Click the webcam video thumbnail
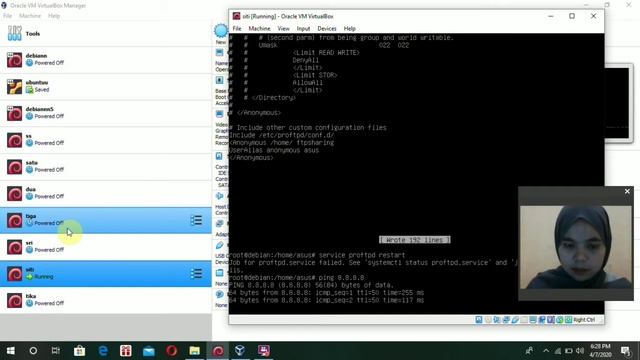Image resolution: width=640 pixels, height=360 pixels. click(576, 247)
